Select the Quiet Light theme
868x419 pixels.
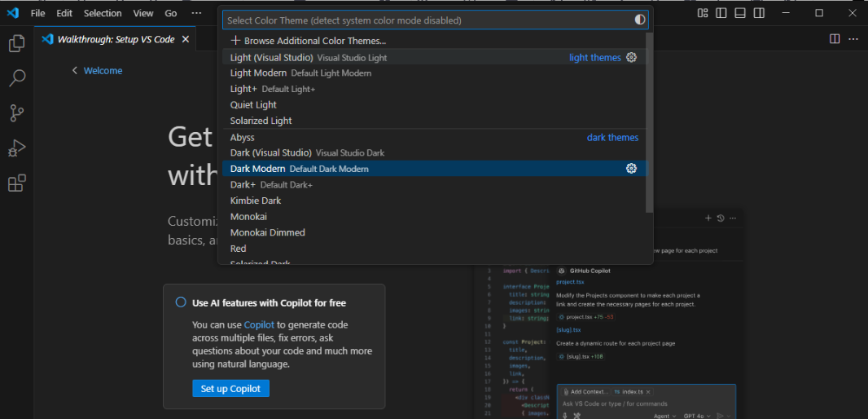pos(434,104)
